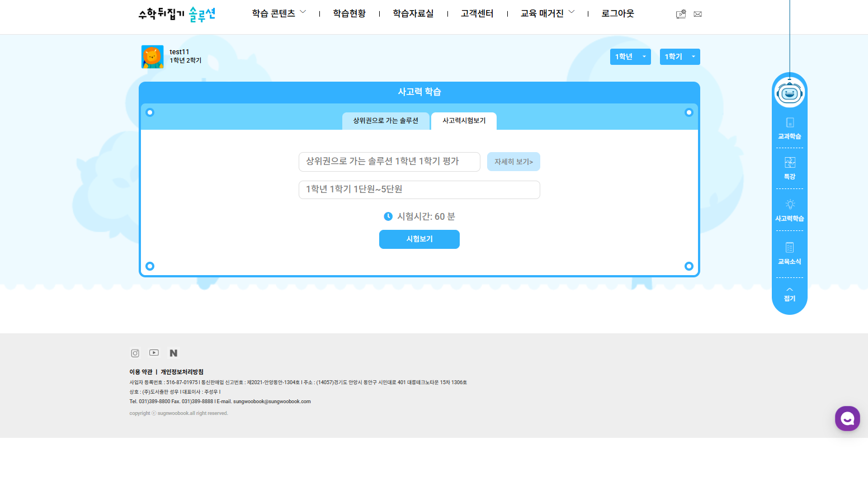Click the Naver N icon in footer
This screenshot has height=477, width=868.
click(173, 353)
